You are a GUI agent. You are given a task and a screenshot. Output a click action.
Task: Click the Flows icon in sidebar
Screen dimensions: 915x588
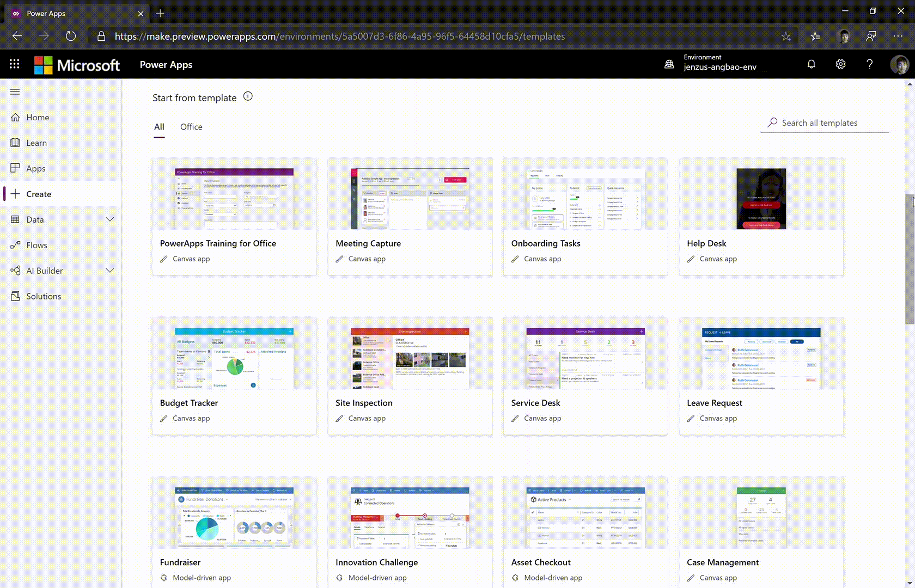(15, 245)
